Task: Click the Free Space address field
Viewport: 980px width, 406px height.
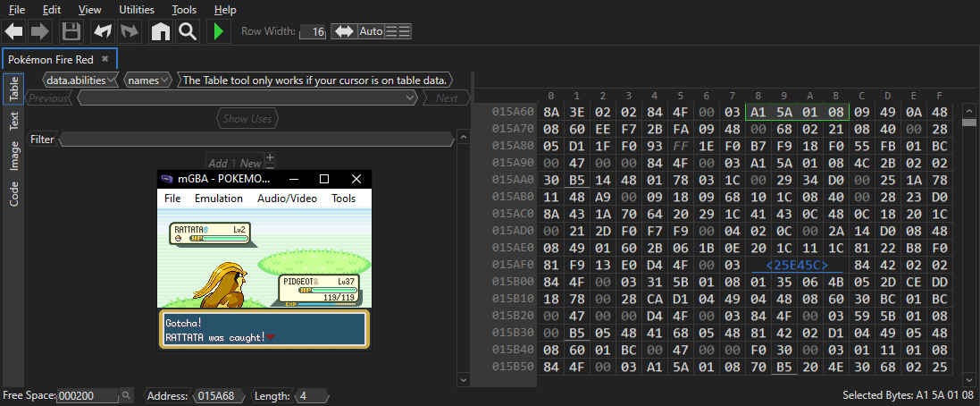Action: click(x=87, y=395)
